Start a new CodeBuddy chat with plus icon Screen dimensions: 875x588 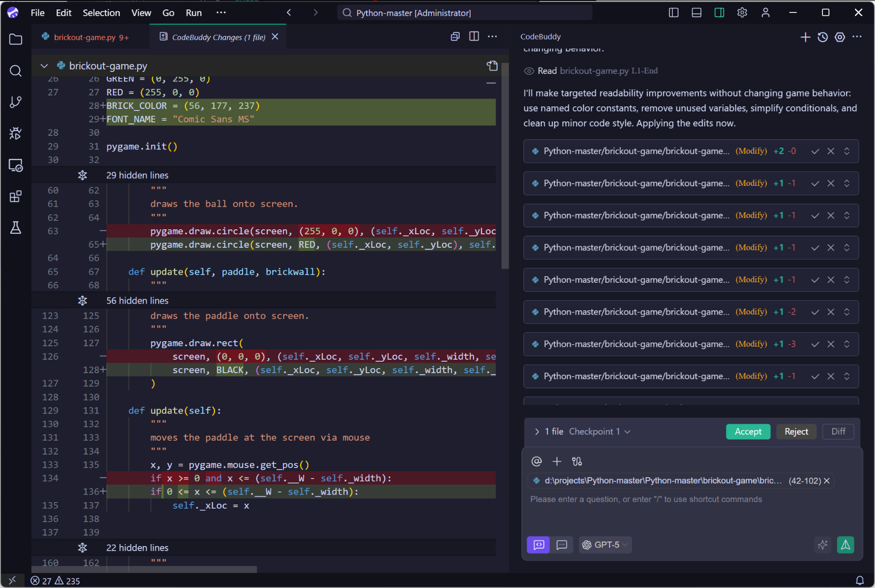[805, 37]
